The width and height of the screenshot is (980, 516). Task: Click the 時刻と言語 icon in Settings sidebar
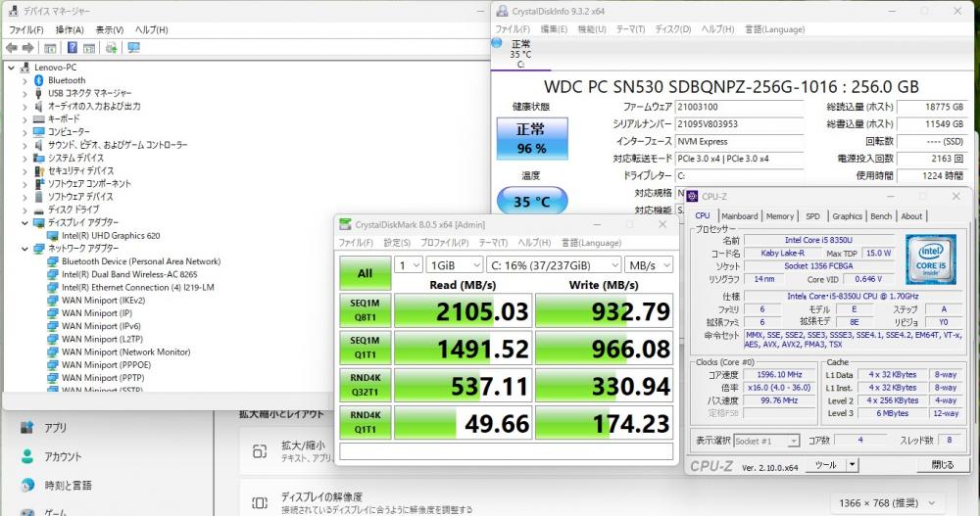click(x=26, y=486)
